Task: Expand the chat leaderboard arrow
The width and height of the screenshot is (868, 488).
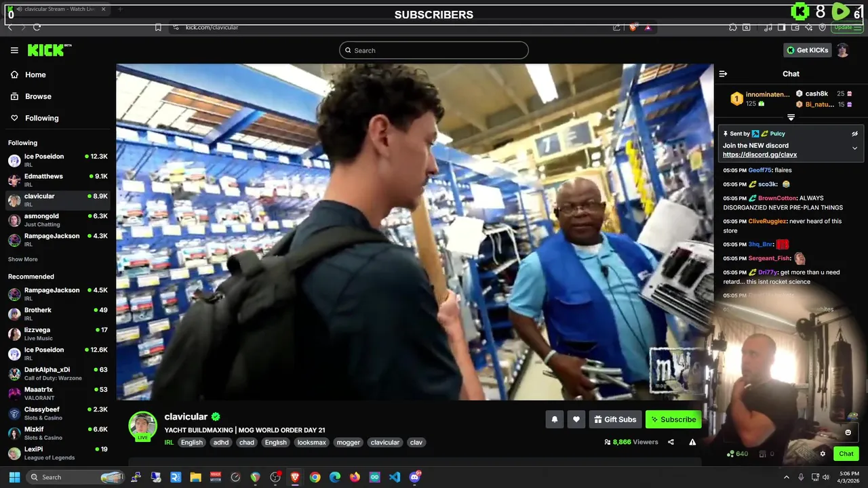Action: click(791, 117)
